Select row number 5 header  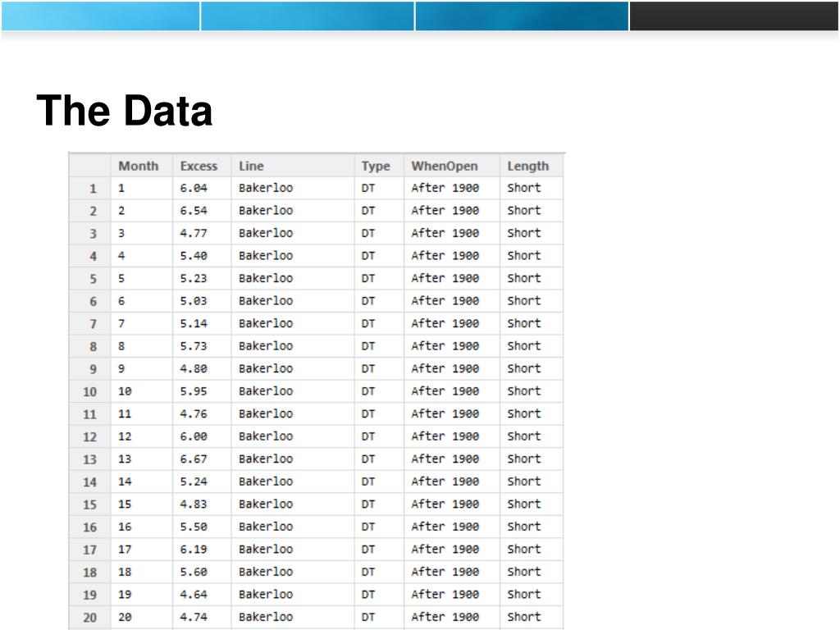point(89,279)
